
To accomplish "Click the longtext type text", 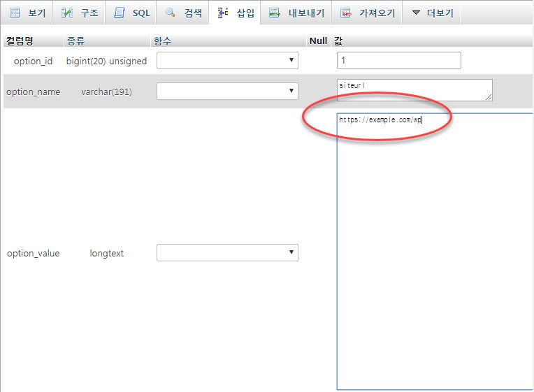I will tap(106, 254).
